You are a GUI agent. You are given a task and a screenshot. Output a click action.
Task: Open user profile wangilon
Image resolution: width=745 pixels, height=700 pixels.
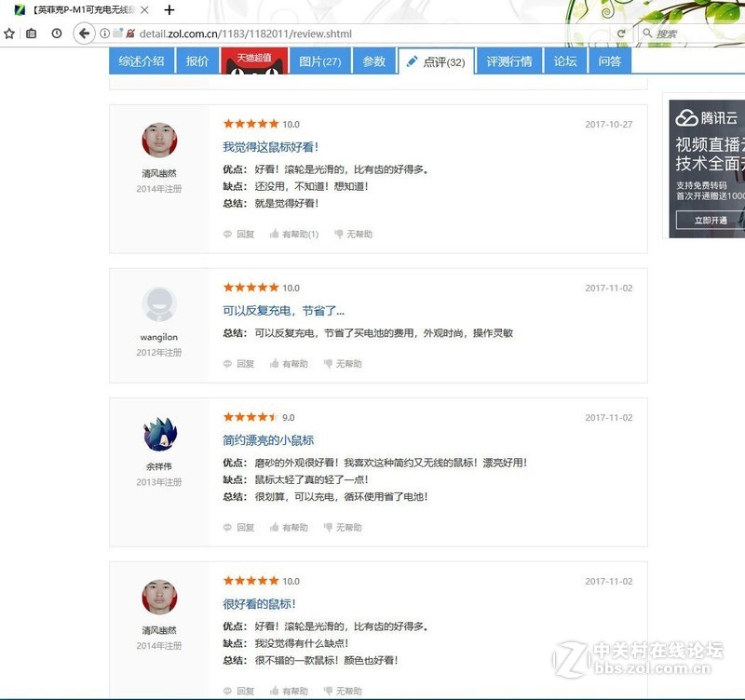[x=159, y=337]
